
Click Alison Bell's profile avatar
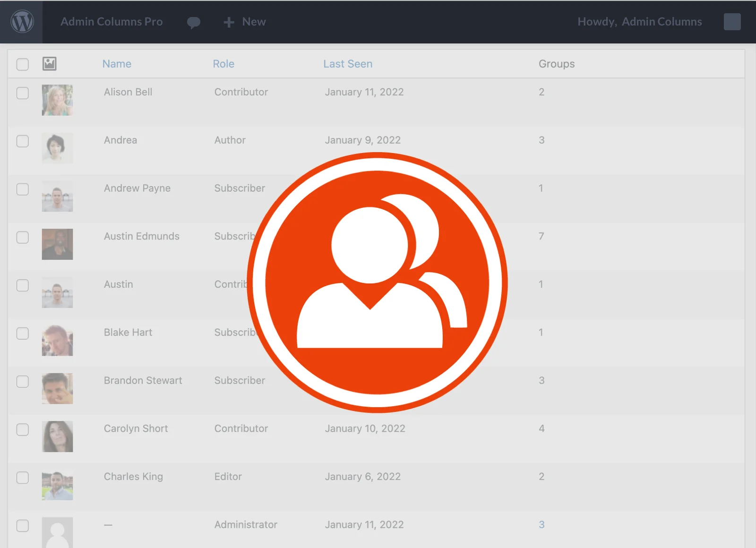click(x=57, y=100)
